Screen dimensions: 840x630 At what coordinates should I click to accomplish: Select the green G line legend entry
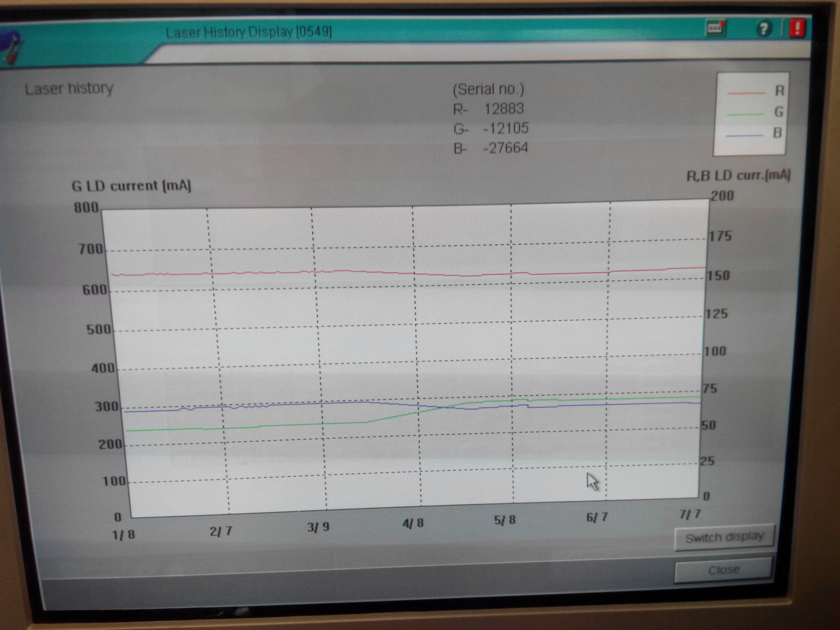pyautogui.click(x=755, y=112)
